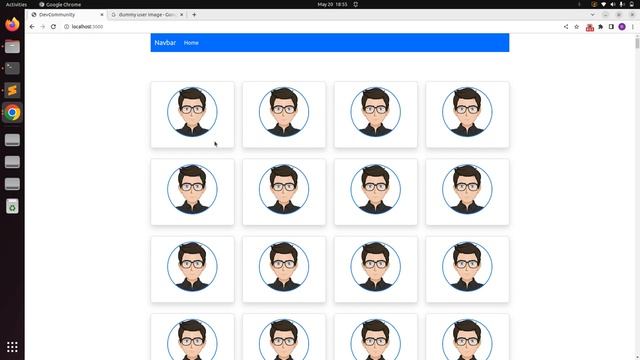
Task: Open the Google Chrome app menu
Action: click(x=60, y=4)
